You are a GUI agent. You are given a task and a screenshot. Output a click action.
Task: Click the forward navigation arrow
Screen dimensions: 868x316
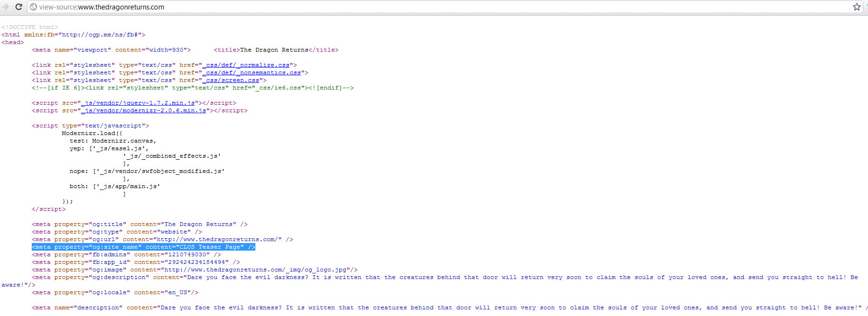pyautogui.click(x=5, y=7)
